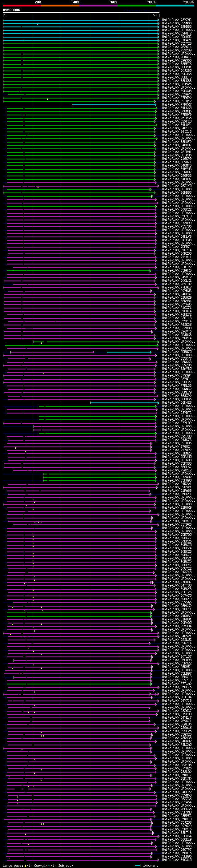Select the label UniRef100_Q6K4E7
The image size is (197, 868).
click(x=177, y=57)
